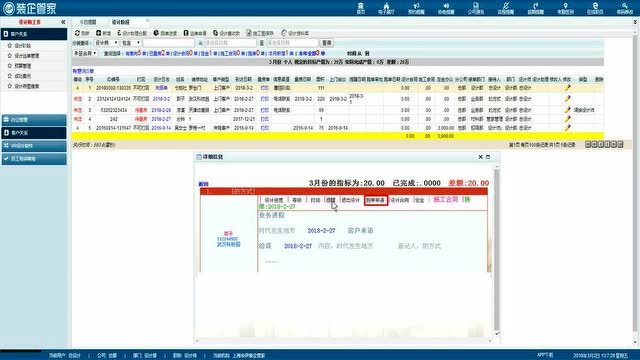640x360 pixels.
Task: Click the blue link at the dialog's top left
Action: point(203,184)
